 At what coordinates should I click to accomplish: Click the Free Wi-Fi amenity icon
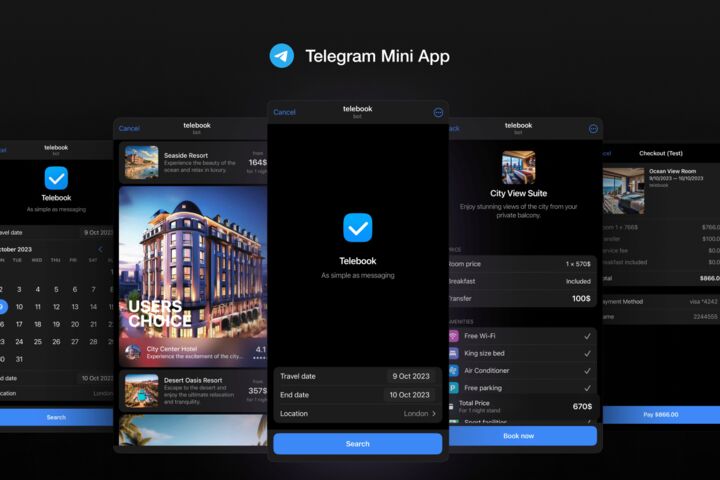click(x=453, y=336)
